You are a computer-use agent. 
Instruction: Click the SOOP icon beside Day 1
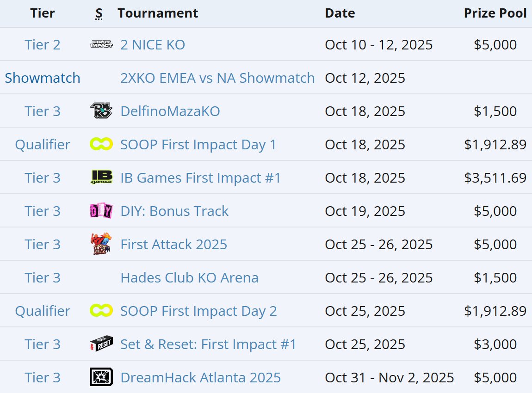pos(101,144)
